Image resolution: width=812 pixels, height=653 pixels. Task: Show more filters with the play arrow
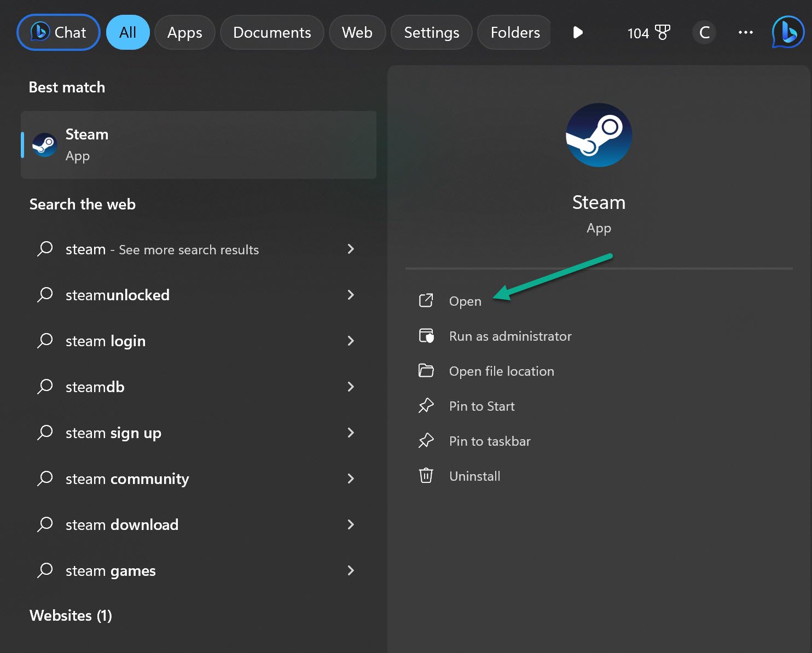(x=578, y=33)
